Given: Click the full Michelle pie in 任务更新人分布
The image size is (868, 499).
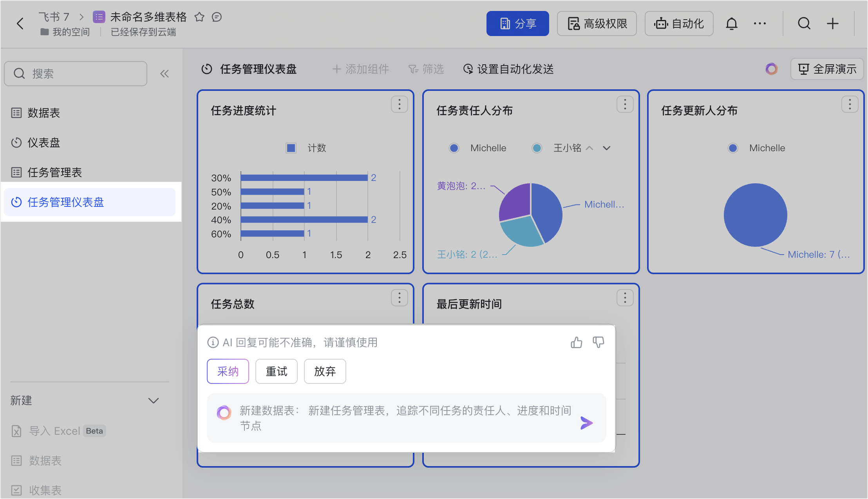Looking at the screenshot, I should pyautogui.click(x=756, y=215).
